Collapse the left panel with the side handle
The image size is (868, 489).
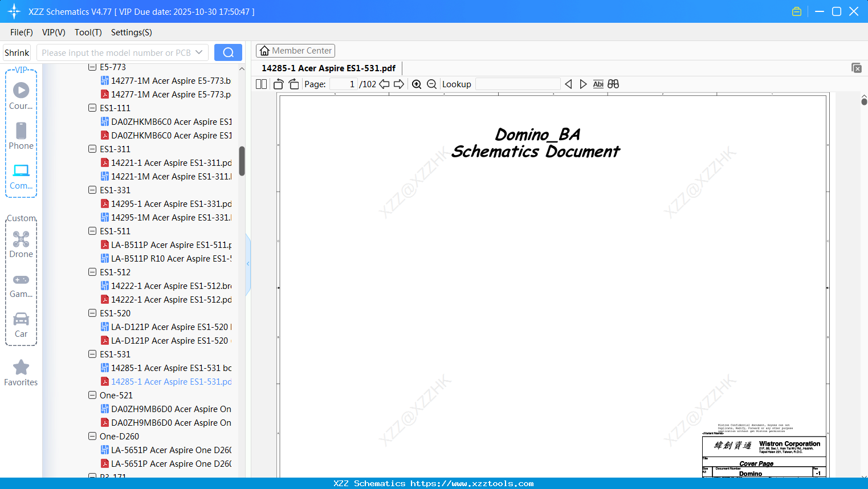pos(248,264)
